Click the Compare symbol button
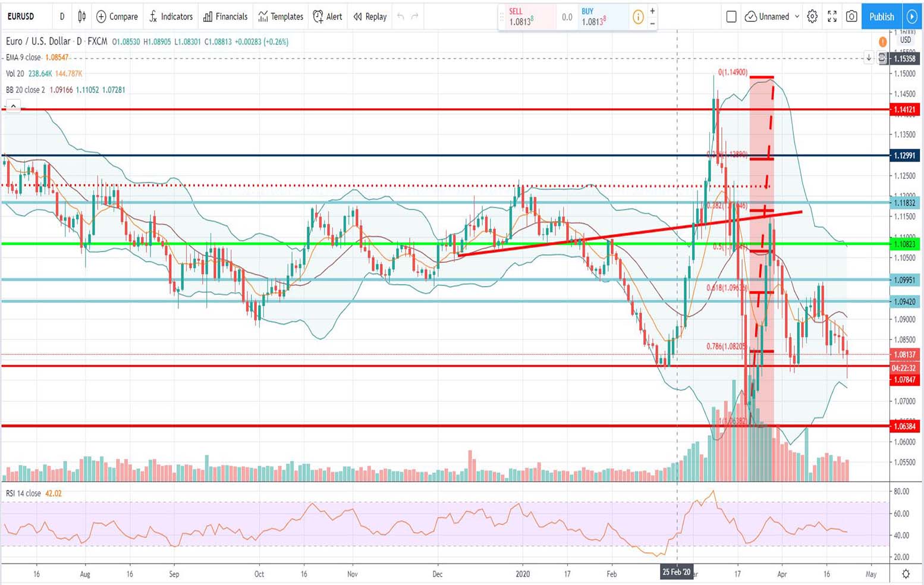The image size is (924, 585). point(117,17)
